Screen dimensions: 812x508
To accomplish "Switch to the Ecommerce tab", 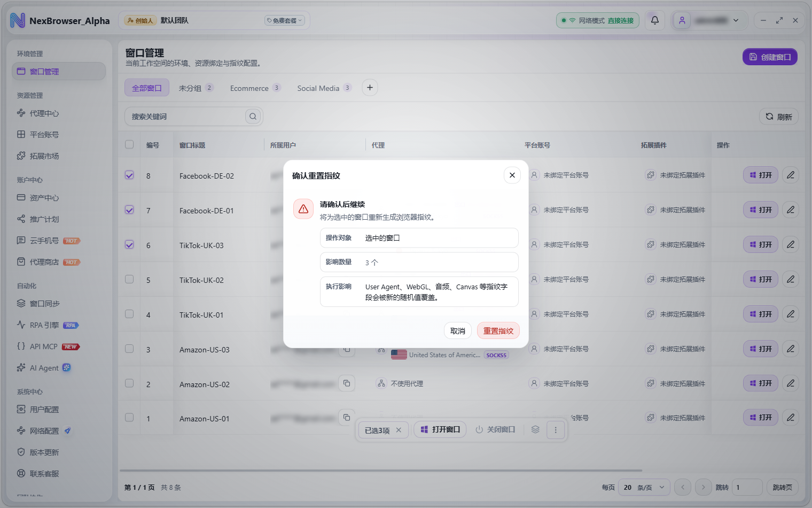I will (x=255, y=88).
